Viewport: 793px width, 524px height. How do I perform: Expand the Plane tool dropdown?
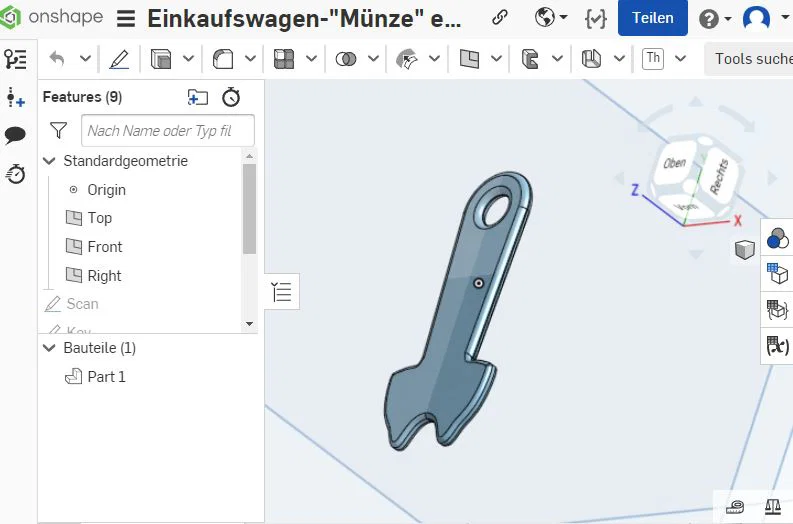(497, 59)
